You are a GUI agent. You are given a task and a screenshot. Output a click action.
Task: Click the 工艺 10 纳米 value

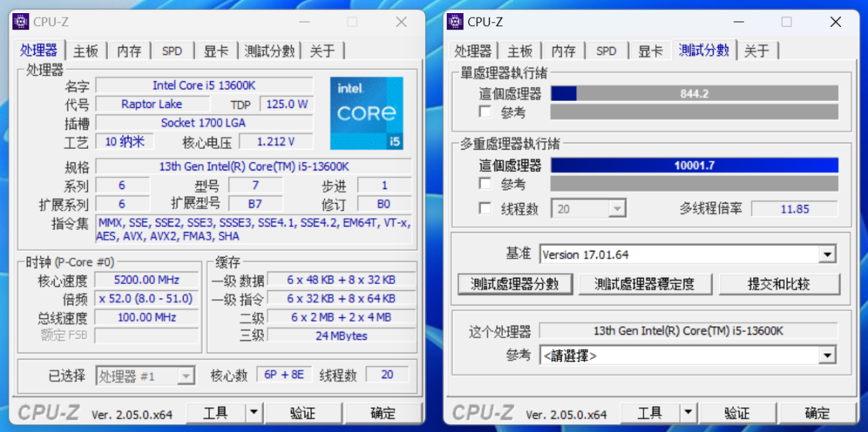124,142
